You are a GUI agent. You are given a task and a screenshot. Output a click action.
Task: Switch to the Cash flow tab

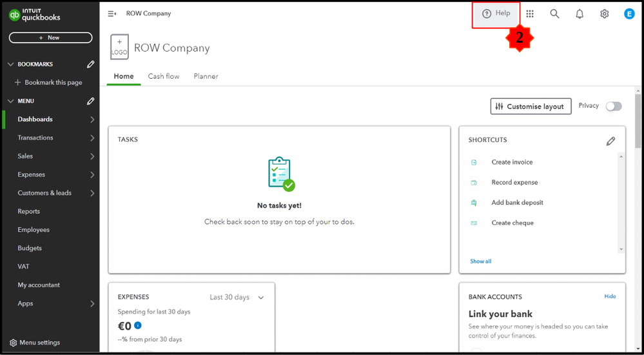click(164, 76)
